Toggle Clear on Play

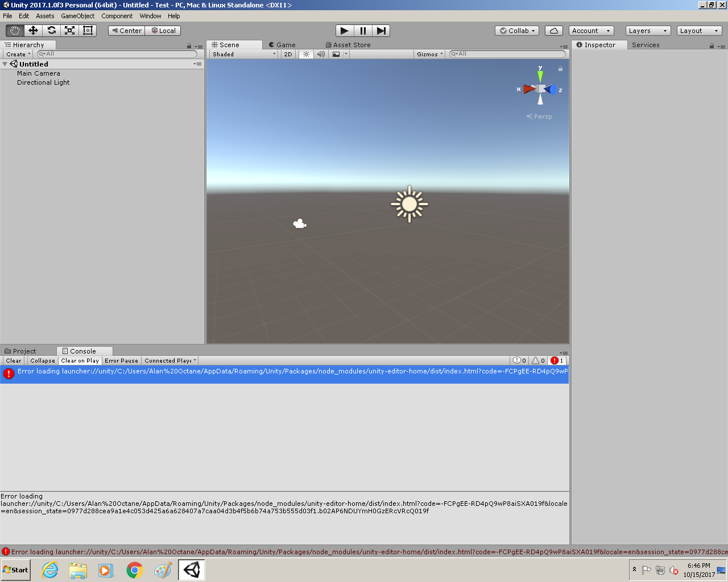click(x=80, y=360)
